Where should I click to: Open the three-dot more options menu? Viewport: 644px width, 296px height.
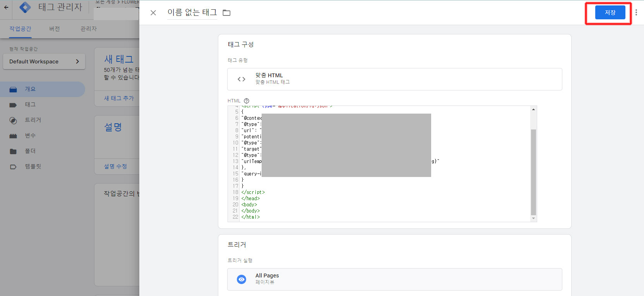[x=636, y=12]
